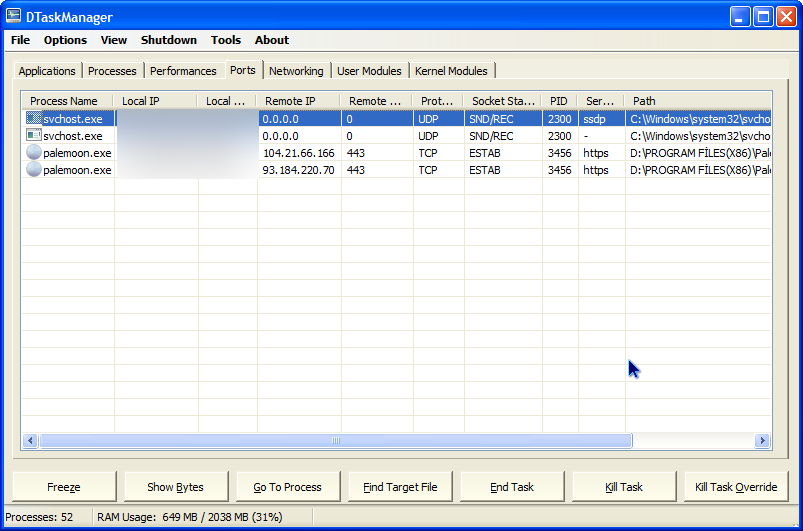Viewport: 803px width, 531px height.
Task: Click icon of selected svchost.exe ssdp row
Action: (34, 118)
